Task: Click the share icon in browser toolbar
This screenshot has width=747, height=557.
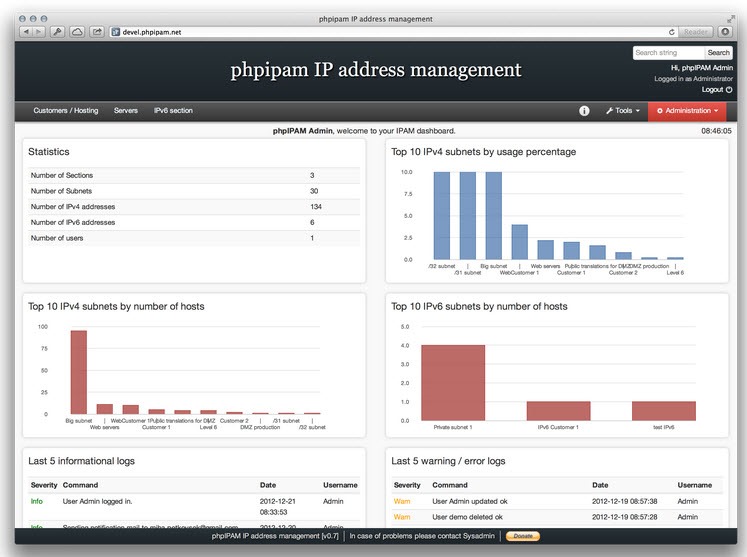Action: pos(97,32)
